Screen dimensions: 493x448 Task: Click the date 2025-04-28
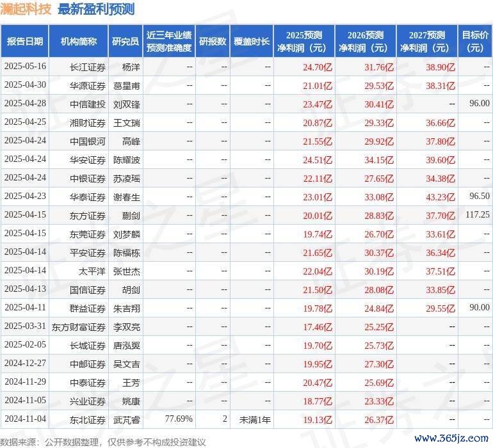25,104
